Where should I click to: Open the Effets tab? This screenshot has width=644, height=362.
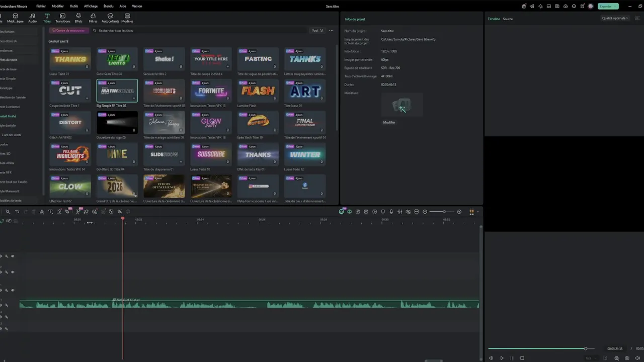pyautogui.click(x=78, y=18)
